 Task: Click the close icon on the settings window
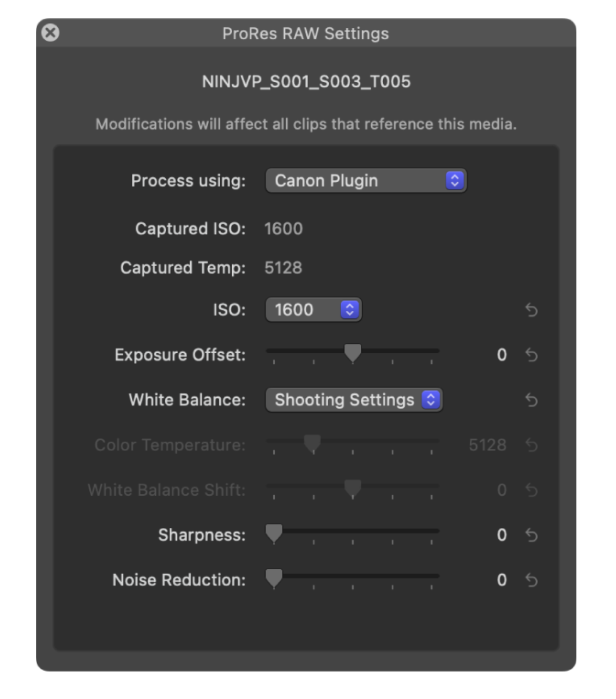coord(49,31)
